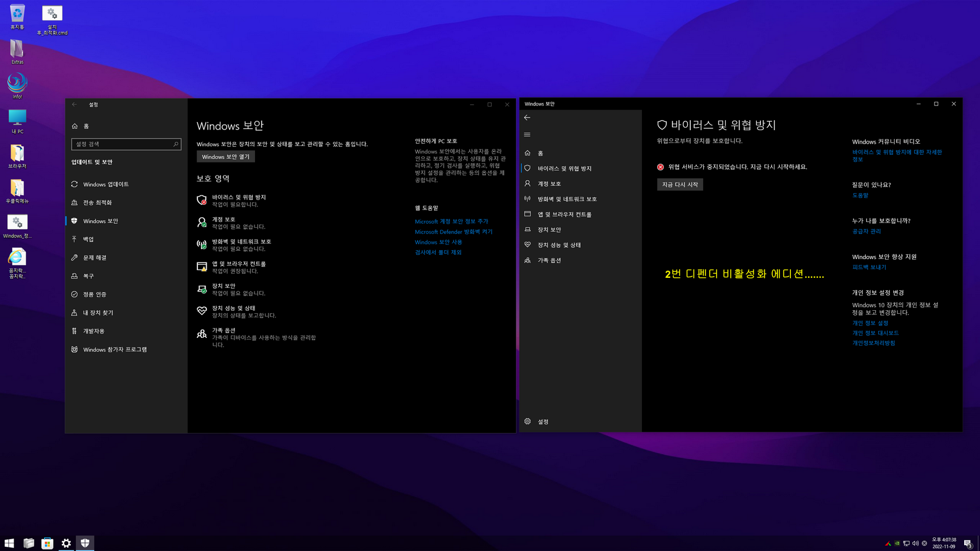Open the notification center icon
980x551 pixels.
[x=968, y=543]
